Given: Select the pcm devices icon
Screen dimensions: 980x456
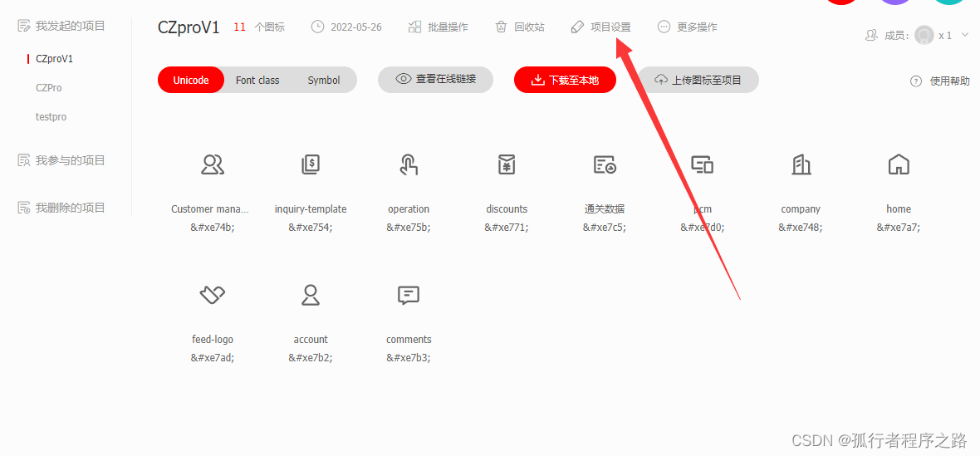Looking at the screenshot, I should (703, 164).
